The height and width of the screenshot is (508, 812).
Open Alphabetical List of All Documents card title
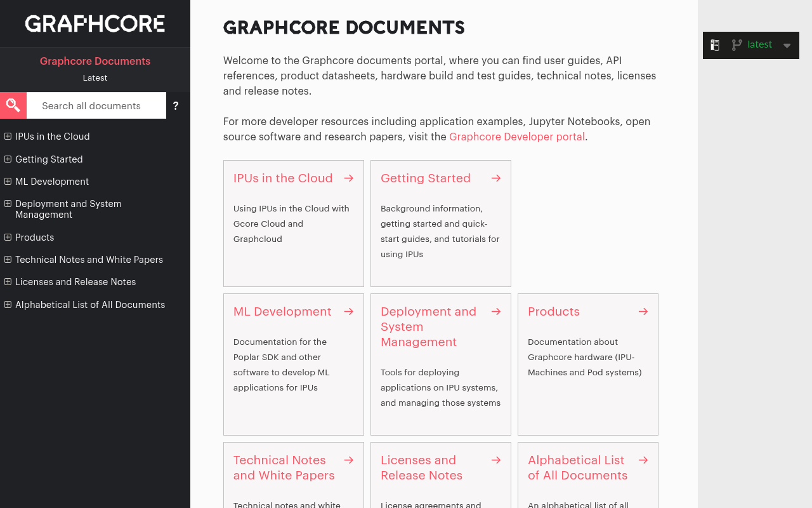(577, 468)
